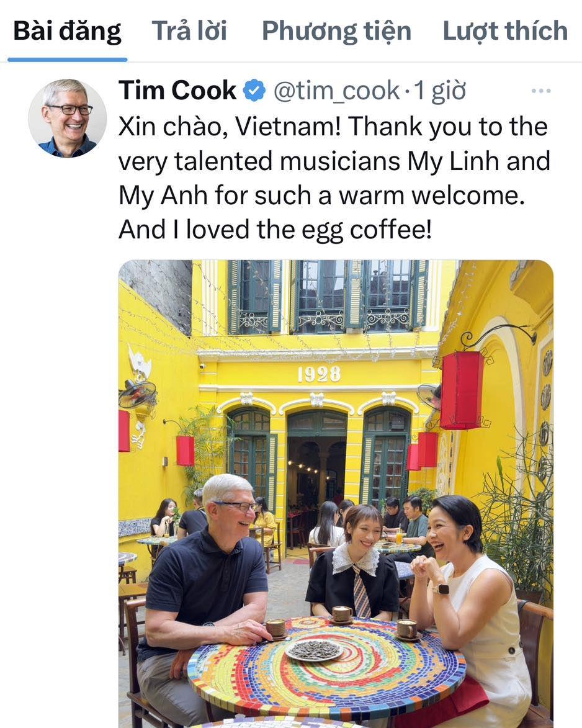Click the plate of sunflower seeds
Image resolution: width=582 pixels, height=728 pixels.
(x=315, y=650)
